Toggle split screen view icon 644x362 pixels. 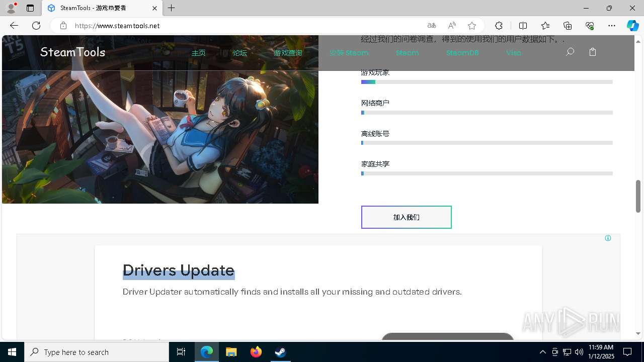[x=523, y=26]
